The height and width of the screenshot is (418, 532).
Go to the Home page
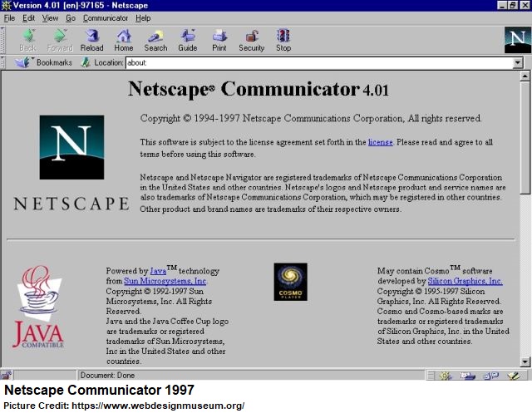click(123, 40)
